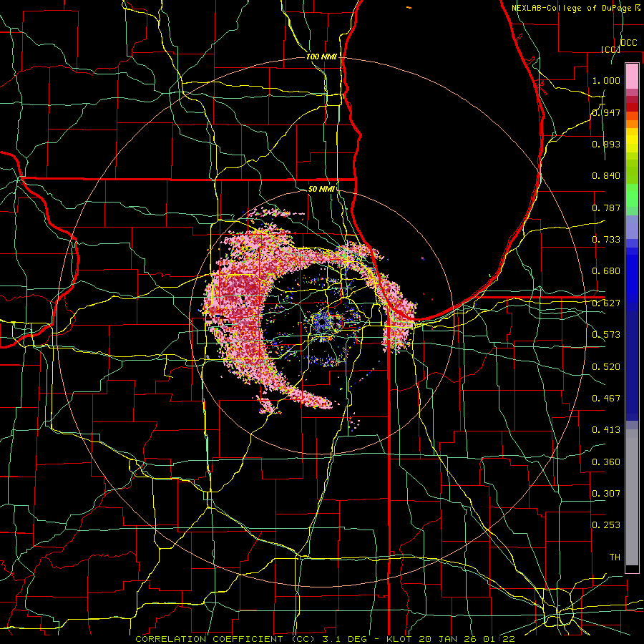
Task: Click the TH threshold label
Action: pos(615,557)
